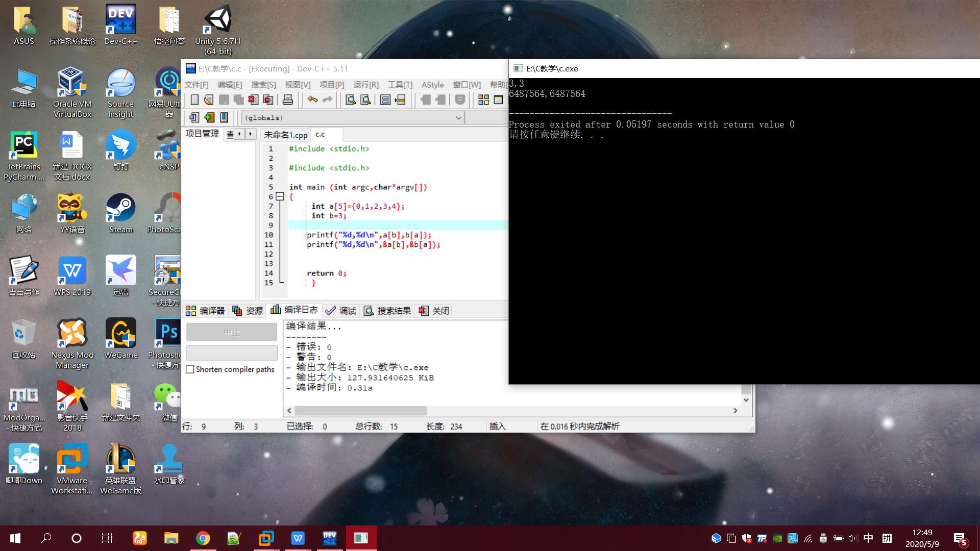The width and height of the screenshot is (980, 551).
Task: Open the AStyle menu
Action: (432, 85)
